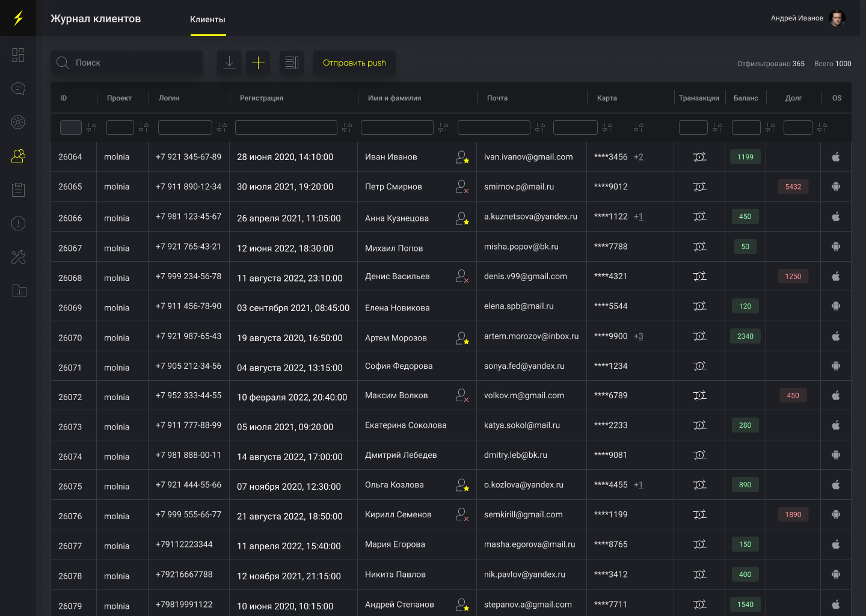Viewport: 866px width, 616px height.
Task: Open transactions icon for Денис Васильев
Action: [x=699, y=277]
